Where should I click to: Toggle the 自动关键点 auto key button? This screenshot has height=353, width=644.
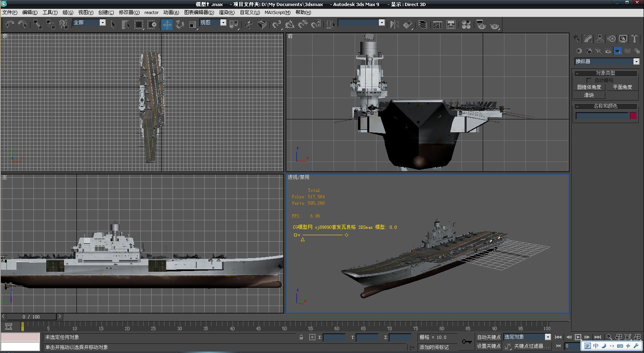click(489, 337)
